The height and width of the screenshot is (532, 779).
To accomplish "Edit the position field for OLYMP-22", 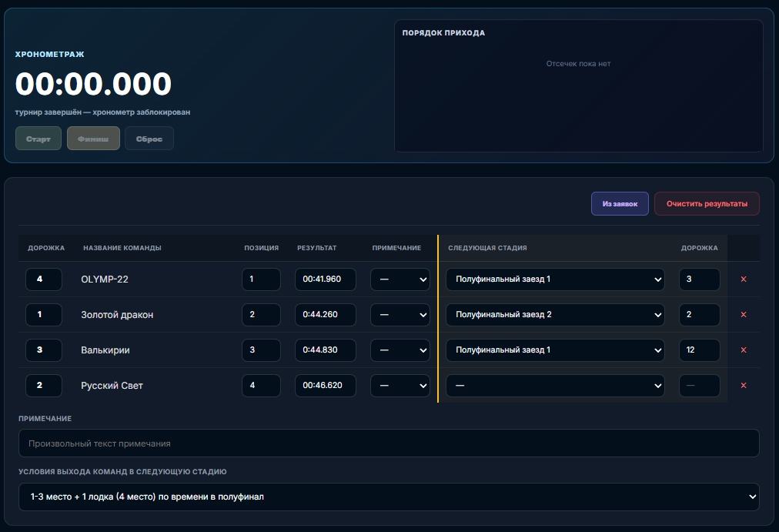I will coord(261,279).
